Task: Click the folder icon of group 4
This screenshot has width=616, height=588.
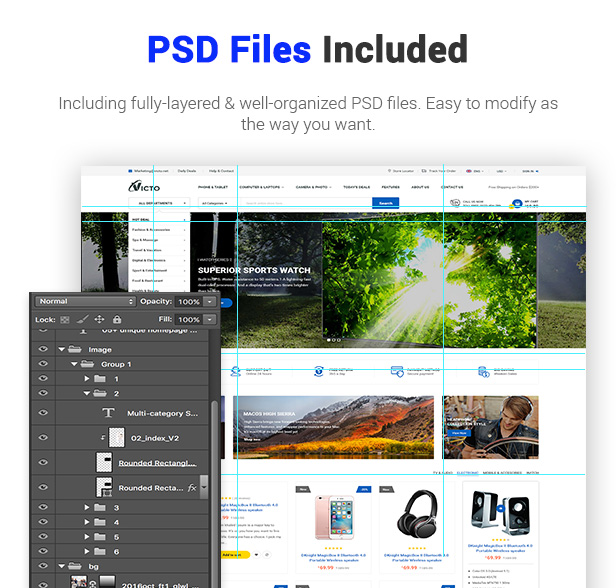Action: 100,522
